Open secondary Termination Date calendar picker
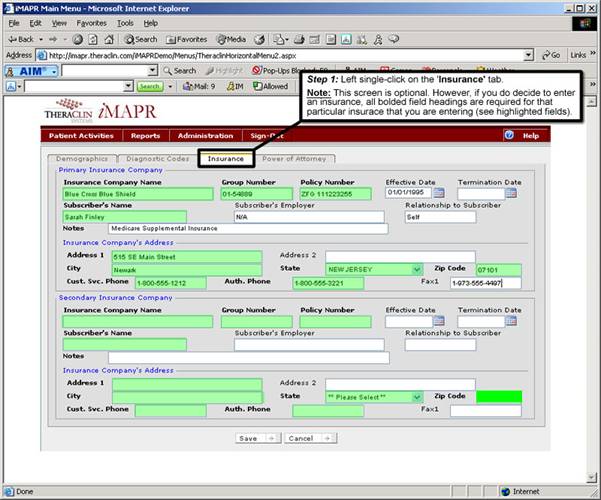601x500 pixels. 510,322
